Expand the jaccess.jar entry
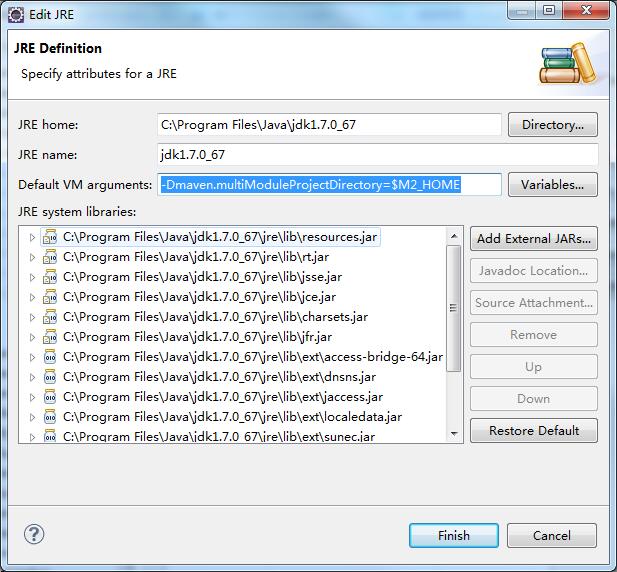The width and height of the screenshot is (617, 572). coord(32,397)
